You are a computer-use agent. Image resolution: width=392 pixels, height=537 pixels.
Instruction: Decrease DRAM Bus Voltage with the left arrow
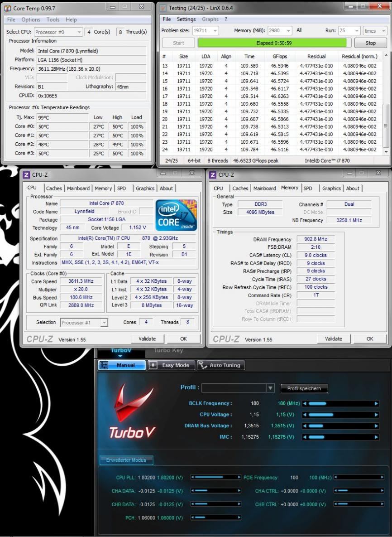click(305, 426)
